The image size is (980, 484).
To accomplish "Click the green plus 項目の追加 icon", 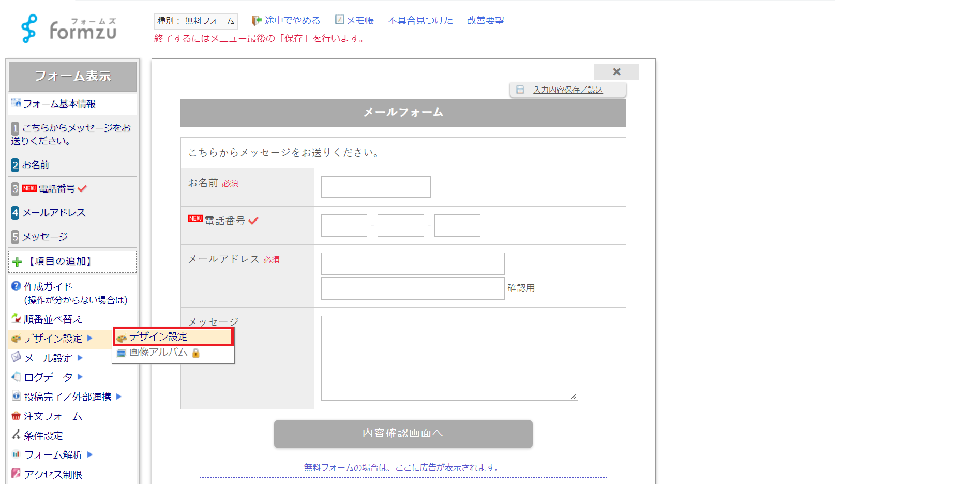I will pos(17,262).
